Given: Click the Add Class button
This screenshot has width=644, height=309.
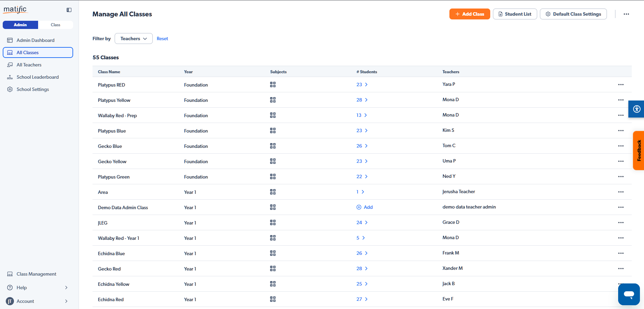Looking at the screenshot, I should (x=469, y=14).
